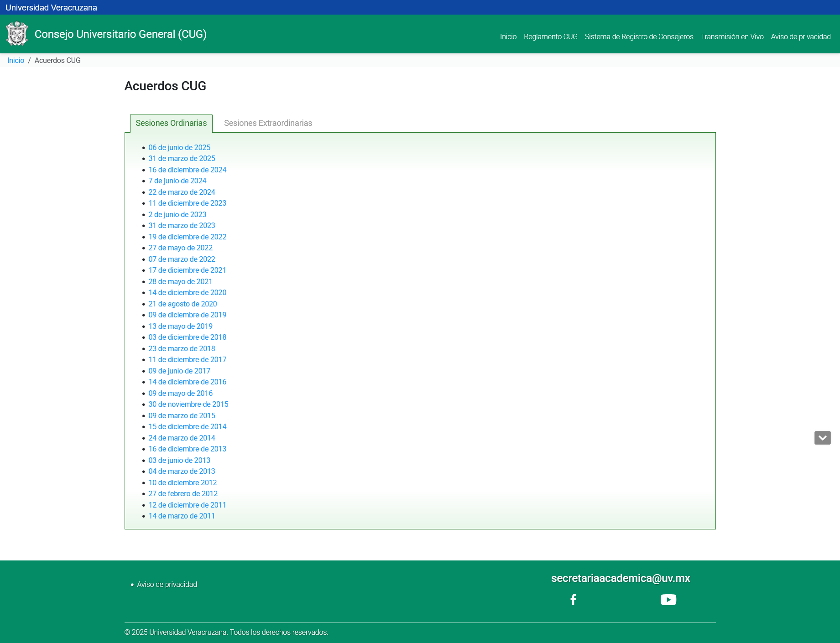View the 21 de agosto de 2020 agreements
This screenshot has height=643, width=840.
click(183, 304)
